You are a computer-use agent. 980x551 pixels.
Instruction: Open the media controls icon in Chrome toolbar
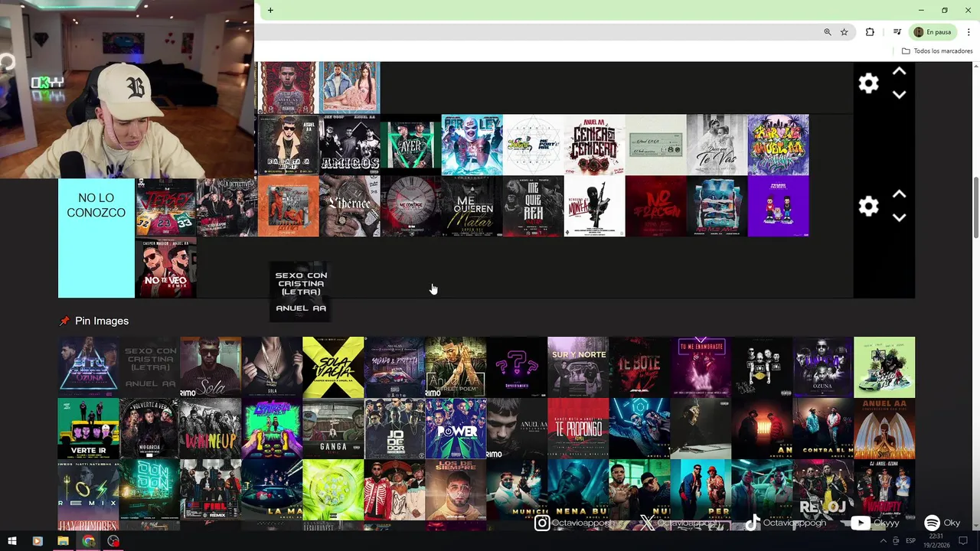point(897,32)
